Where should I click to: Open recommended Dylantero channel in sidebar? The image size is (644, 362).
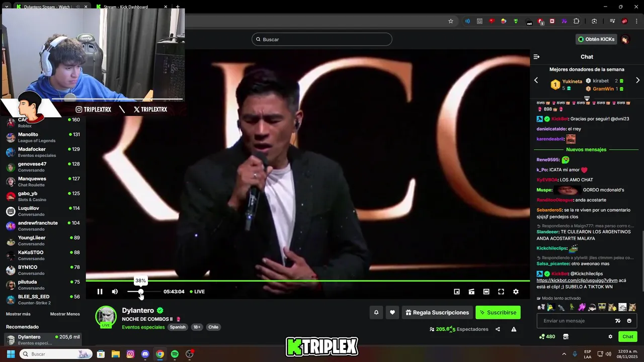(43, 340)
